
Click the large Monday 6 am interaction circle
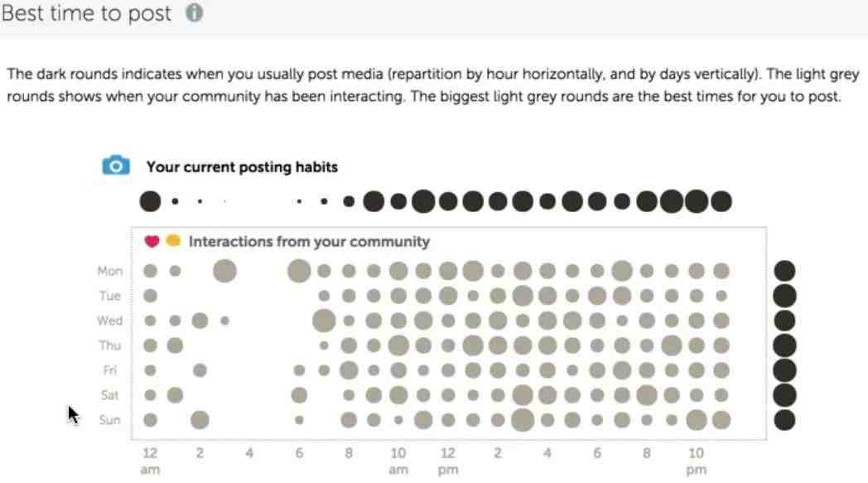pyautogui.click(x=299, y=271)
